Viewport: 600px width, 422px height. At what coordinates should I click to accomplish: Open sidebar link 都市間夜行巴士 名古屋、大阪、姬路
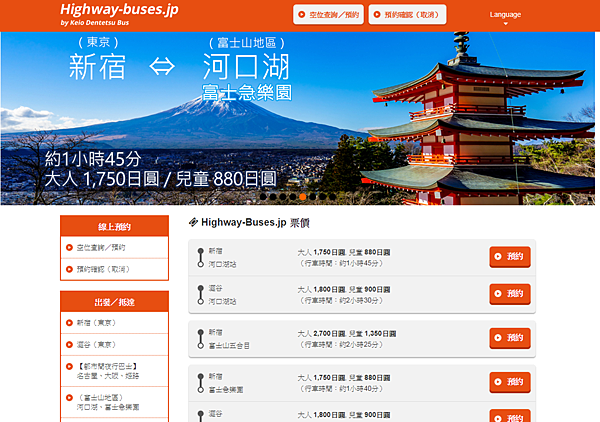click(114, 371)
